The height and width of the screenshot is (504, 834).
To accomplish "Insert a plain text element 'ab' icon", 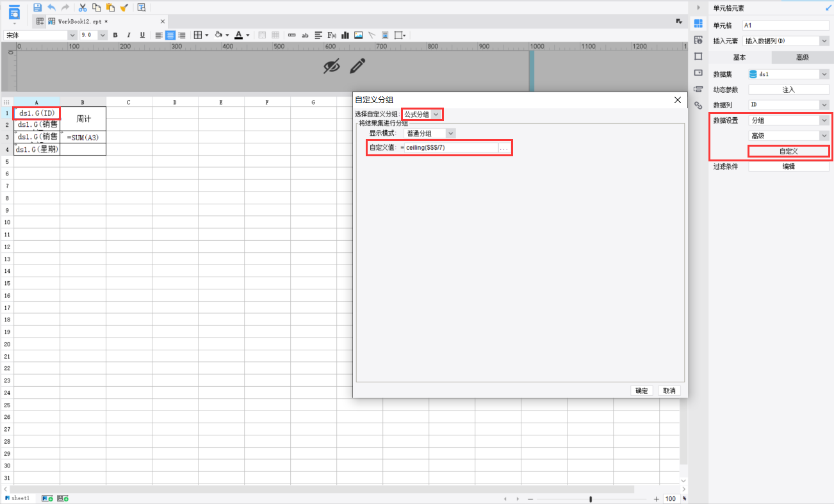I will click(306, 35).
